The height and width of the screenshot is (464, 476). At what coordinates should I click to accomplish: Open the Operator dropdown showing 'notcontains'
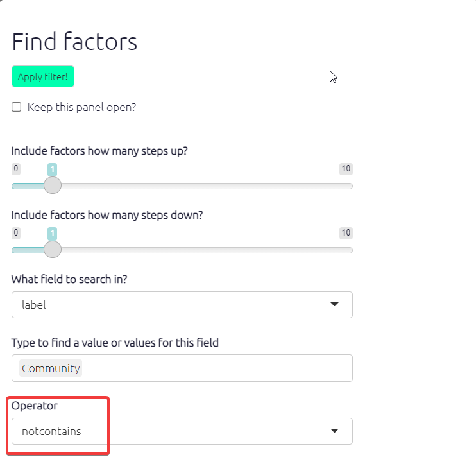click(x=173, y=431)
